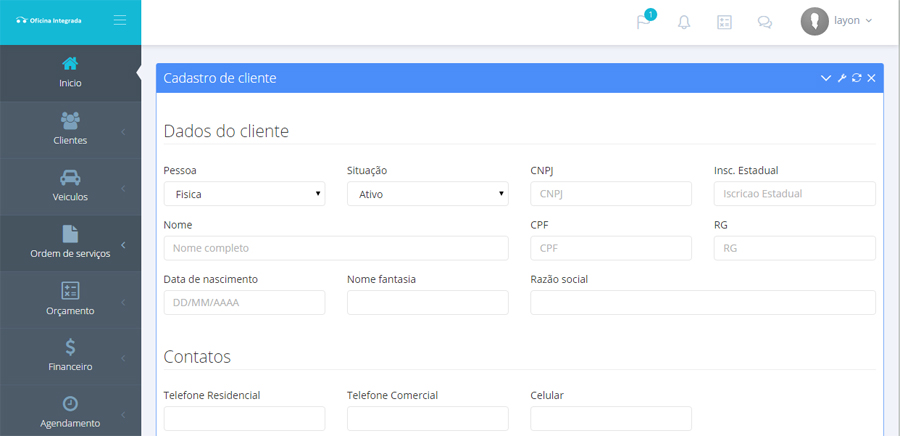Screen dimensions: 900x436
Task: Open the bell alerts icon
Action: tap(684, 22)
